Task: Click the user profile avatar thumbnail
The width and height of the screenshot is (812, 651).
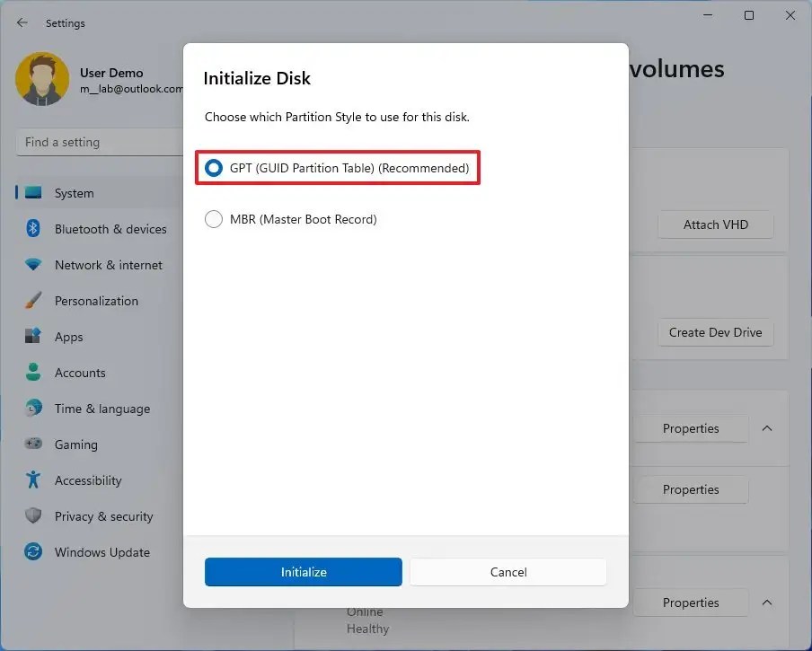Action: [42, 79]
